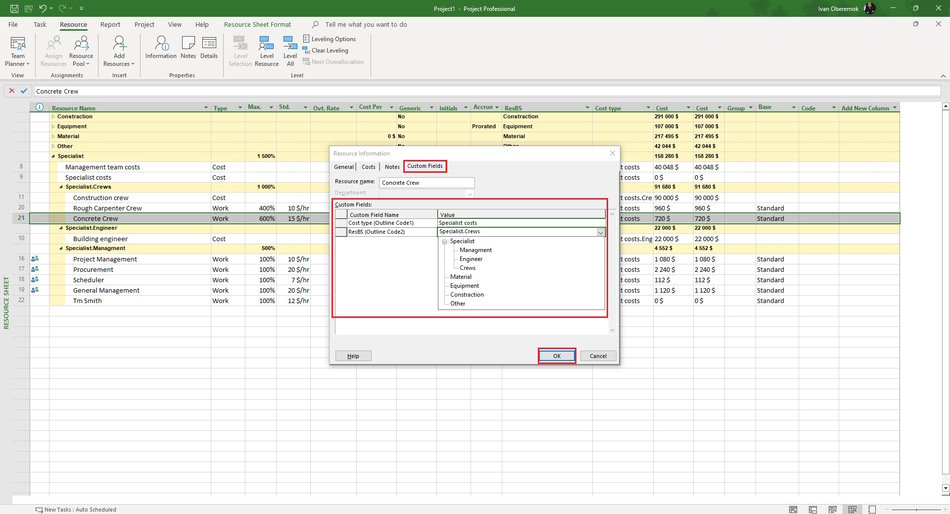Click the Add New Column header

[x=865, y=108]
